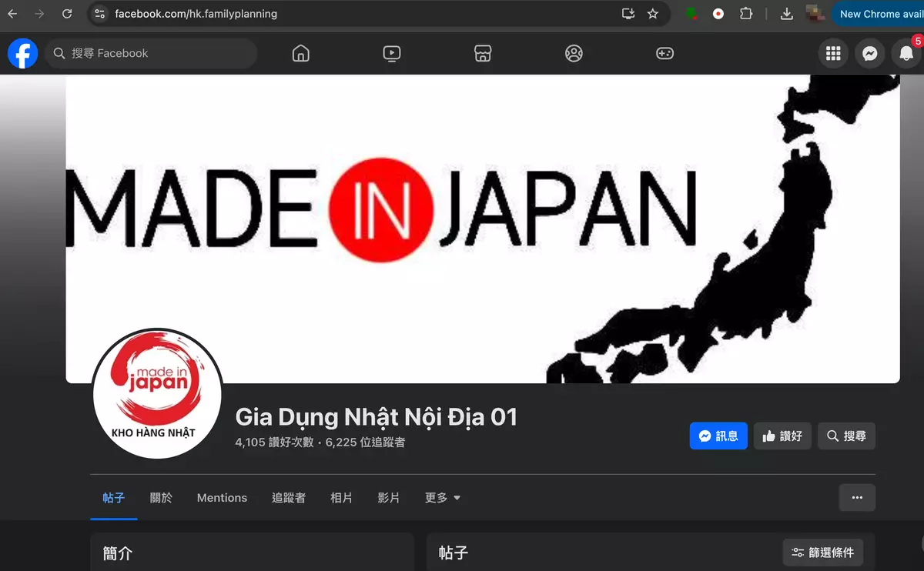Click the New Chrome available button
The image size is (924, 571).
879,14
